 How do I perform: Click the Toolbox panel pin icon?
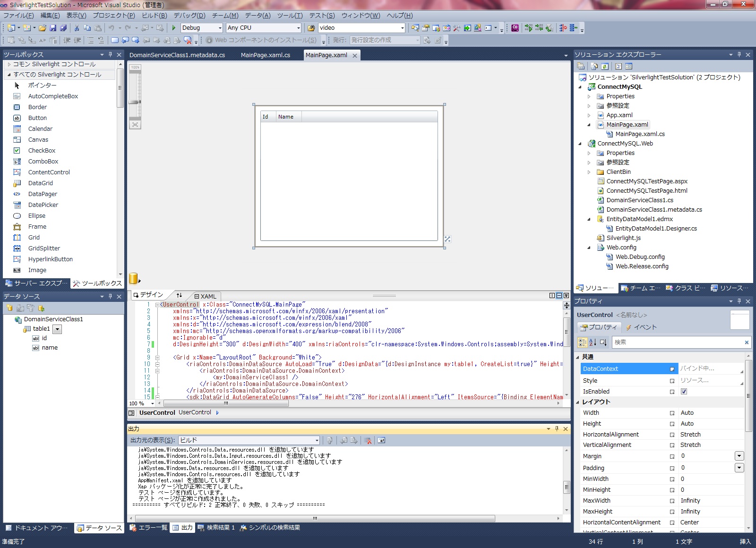110,54
